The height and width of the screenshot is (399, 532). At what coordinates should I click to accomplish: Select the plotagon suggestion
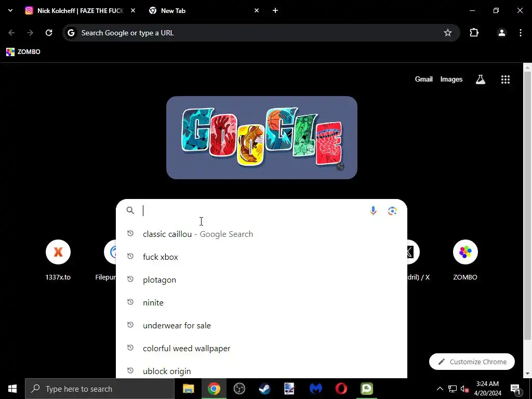261,280
